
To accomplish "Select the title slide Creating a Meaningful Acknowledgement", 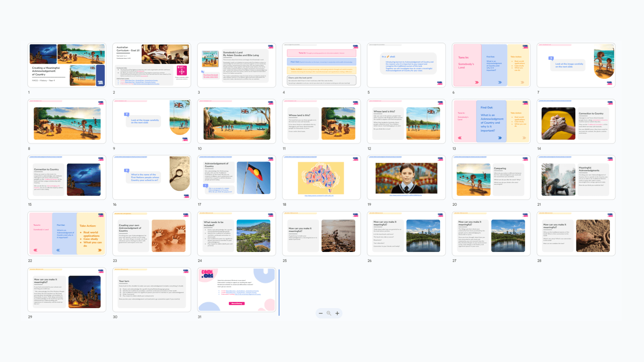I will (66, 65).
